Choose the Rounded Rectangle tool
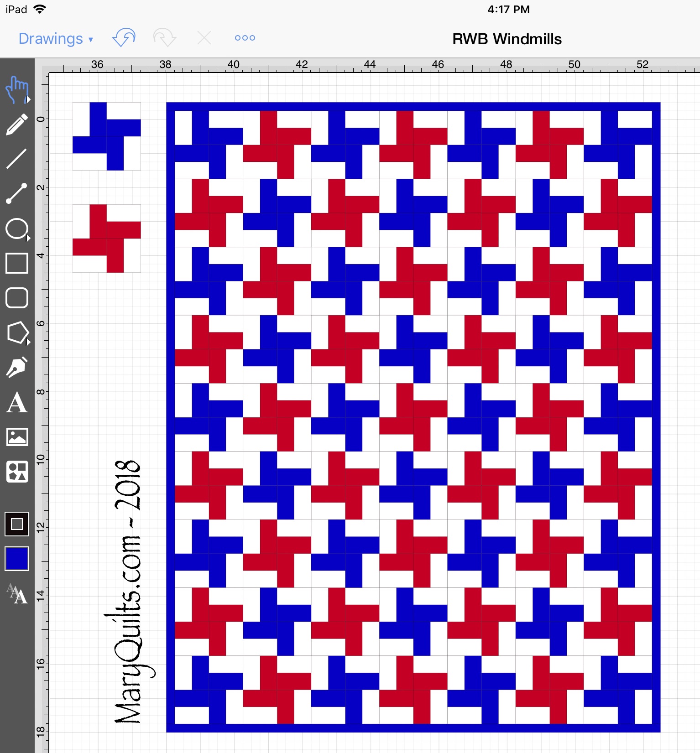 pos(17,298)
